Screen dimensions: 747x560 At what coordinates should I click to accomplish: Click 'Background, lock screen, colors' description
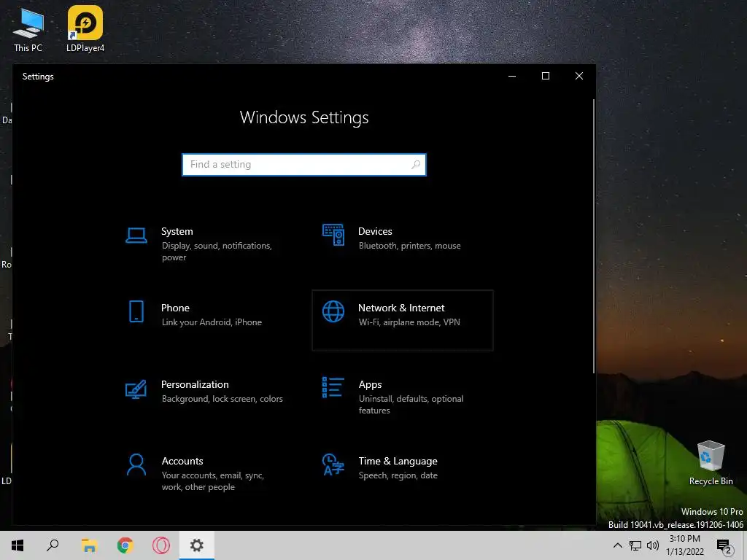coord(222,399)
